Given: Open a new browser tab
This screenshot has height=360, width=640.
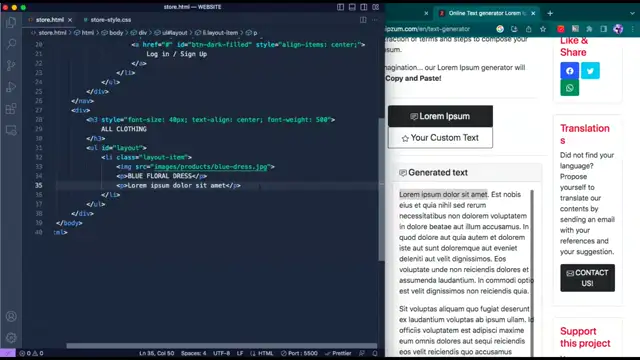Looking at the screenshot, I should pos(550,13).
